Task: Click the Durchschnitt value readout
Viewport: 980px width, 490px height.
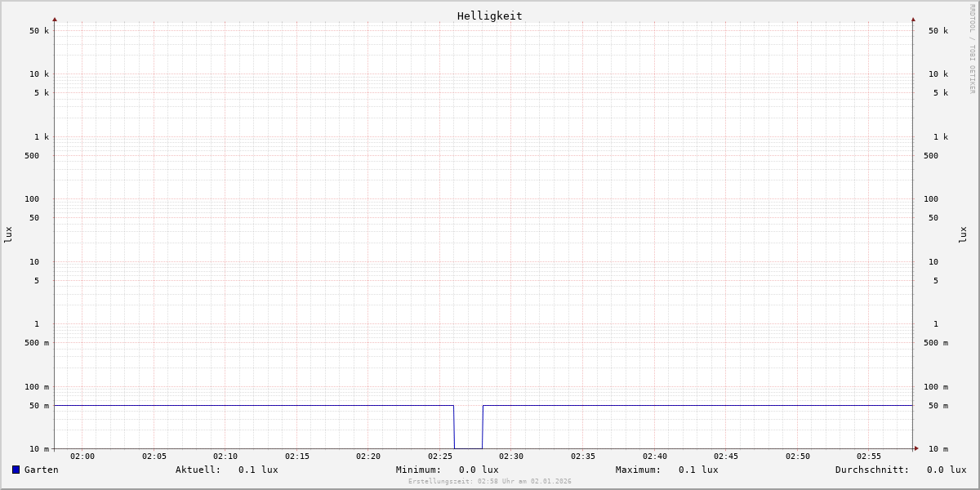Action: [946, 470]
